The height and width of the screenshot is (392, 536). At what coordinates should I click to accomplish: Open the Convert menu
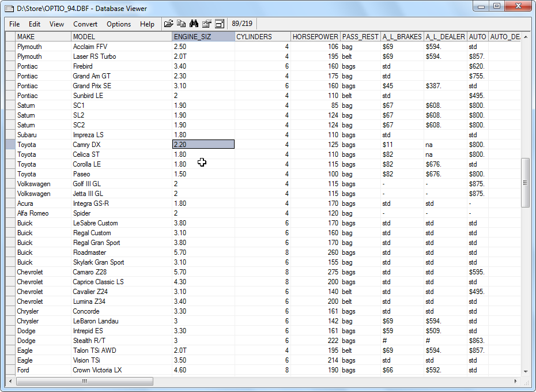click(85, 24)
